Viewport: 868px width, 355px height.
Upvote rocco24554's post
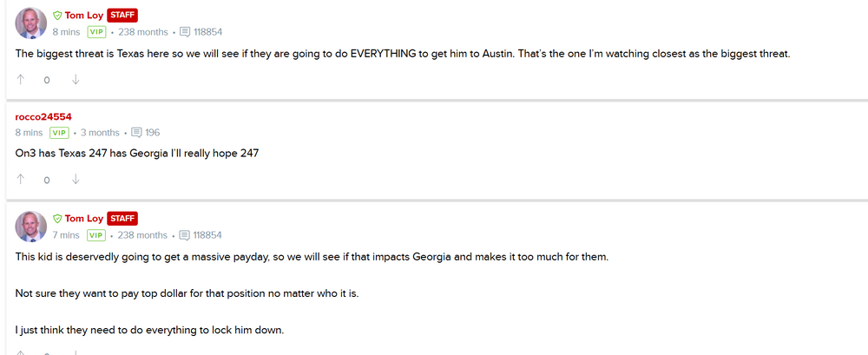click(21, 180)
